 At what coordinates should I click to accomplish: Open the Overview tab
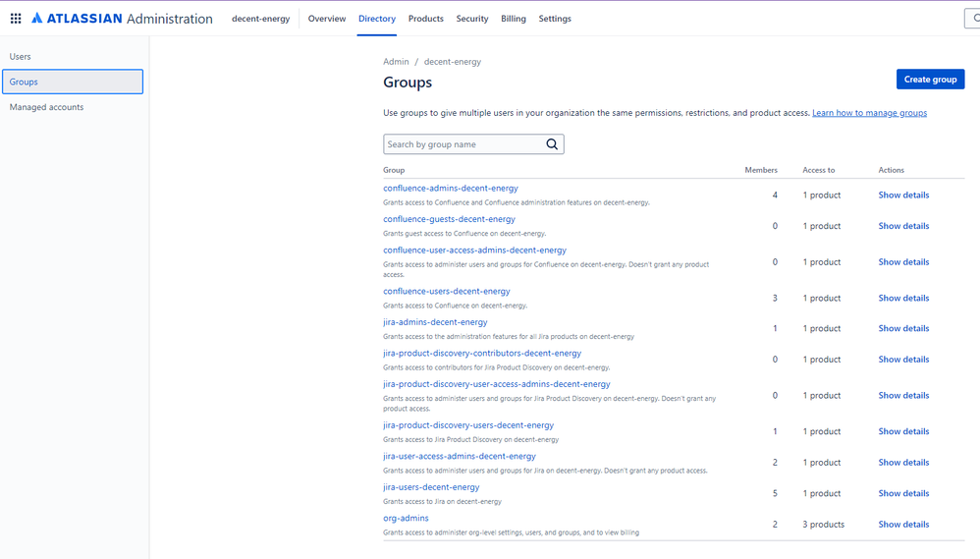(326, 19)
